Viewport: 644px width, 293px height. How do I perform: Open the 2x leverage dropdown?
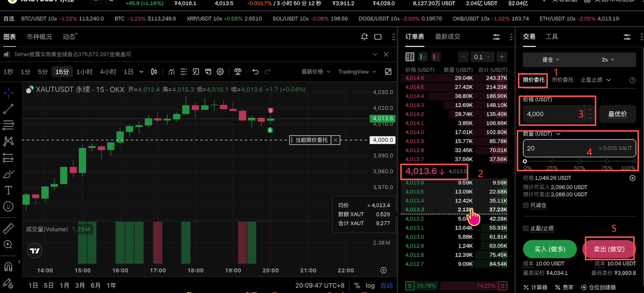coord(607,60)
